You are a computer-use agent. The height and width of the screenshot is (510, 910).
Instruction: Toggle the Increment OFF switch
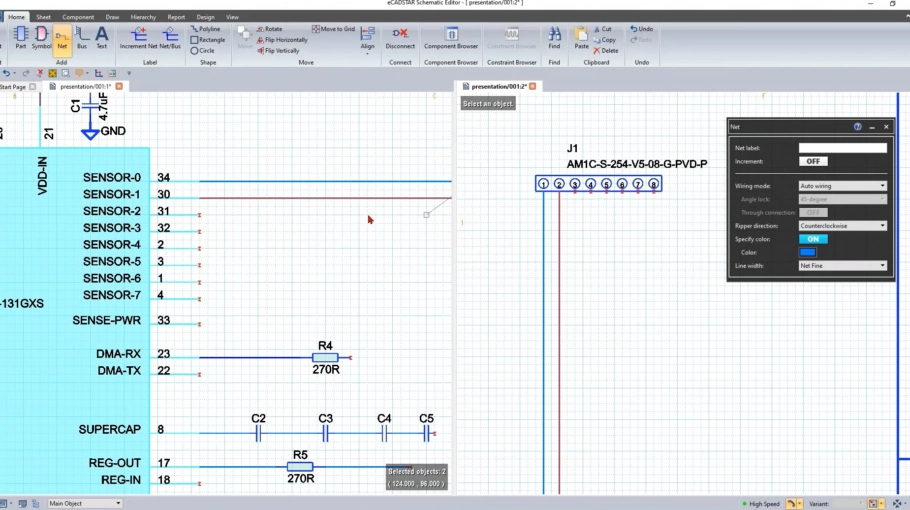pyautogui.click(x=813, y=161)
